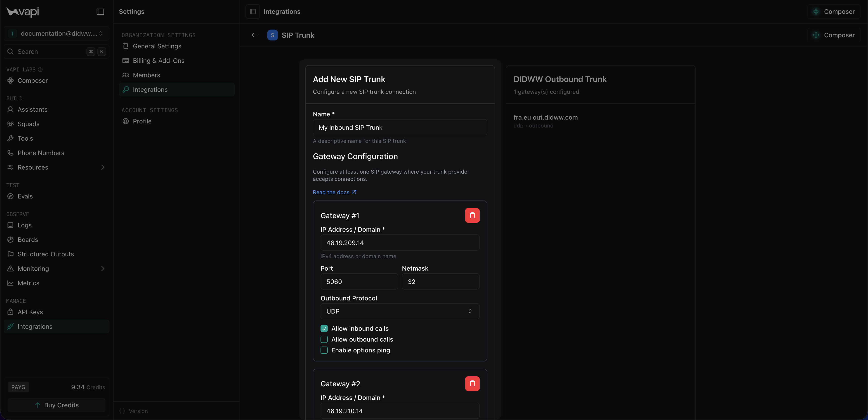This screenshot has width=868, height=420.
Task: Expand the Monitoring menu chevron
Action: pos(103,269)
